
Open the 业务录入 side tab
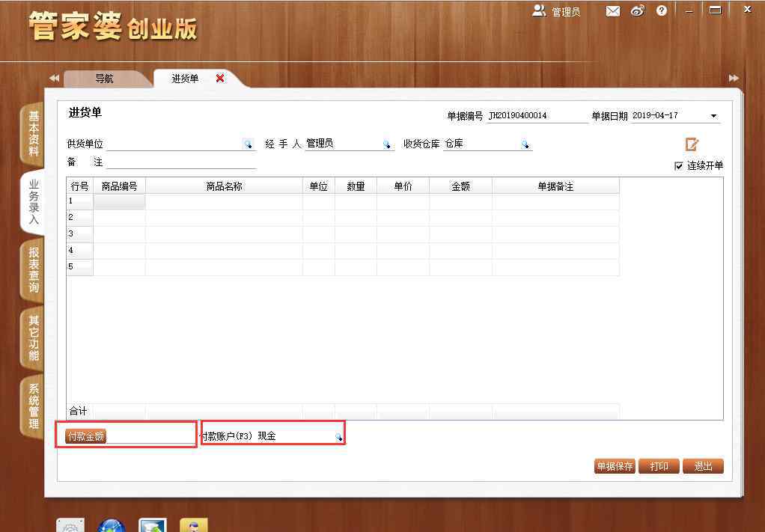[x=33, y=202]
